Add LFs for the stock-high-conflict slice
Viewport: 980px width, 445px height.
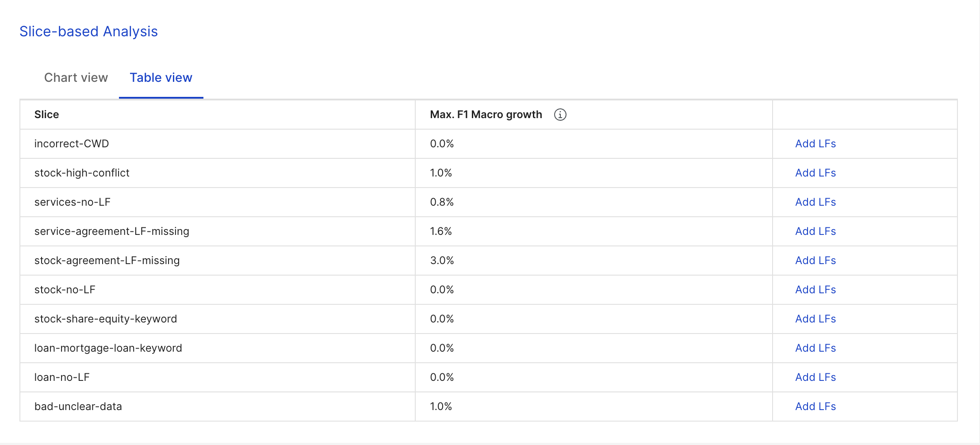[815, 173]
